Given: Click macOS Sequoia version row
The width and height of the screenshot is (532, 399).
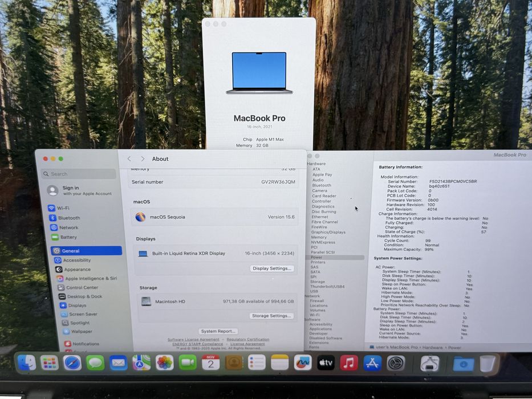Looking at the screenshot, I should 215,217.
